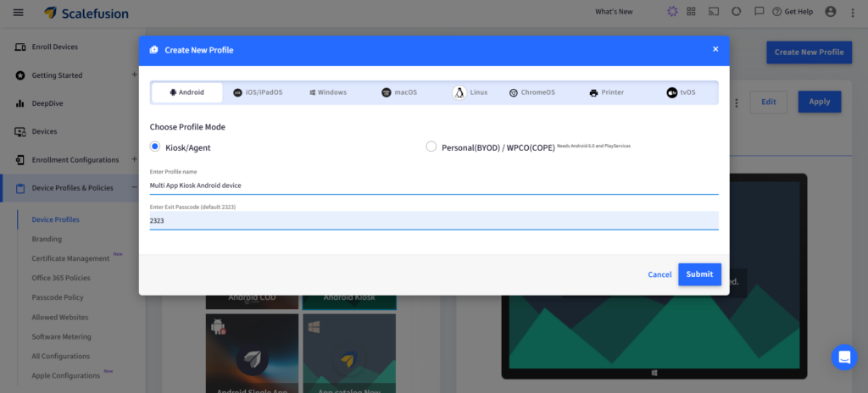
Task: Open Passcode Policy in sidebar
Action: pos(58,297)
